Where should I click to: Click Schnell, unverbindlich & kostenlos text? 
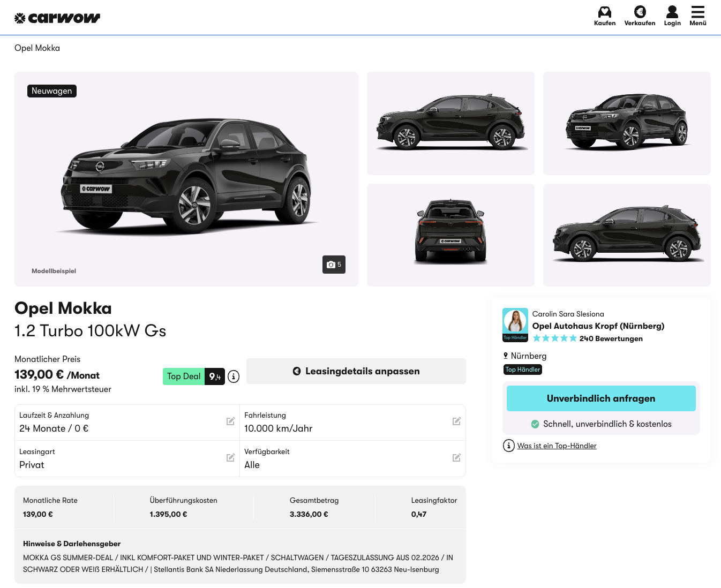607,424
